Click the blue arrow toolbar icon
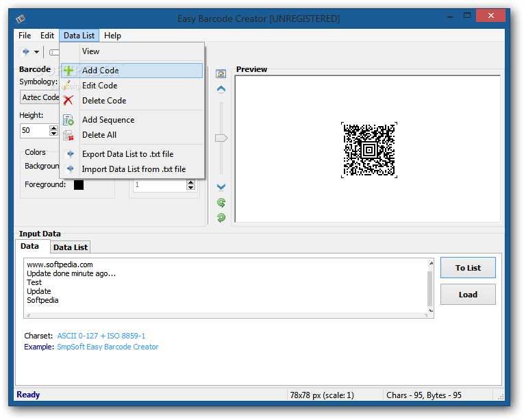Screen dimensions: 524x420 tap(26, 52)
